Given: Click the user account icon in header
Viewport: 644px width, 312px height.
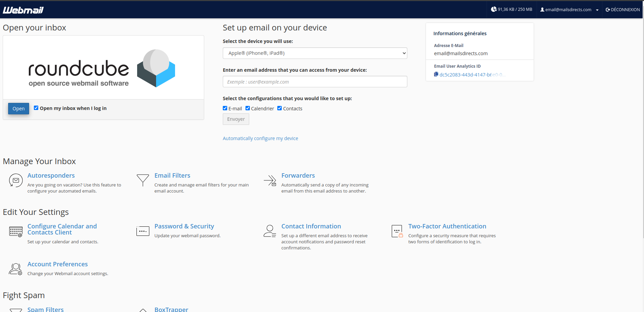Looking at the screenshot, I should [542, 9].
